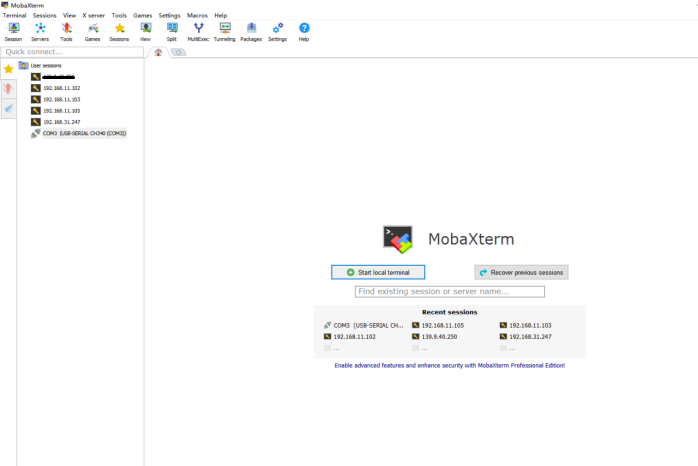The width and height of the screenshot is (698, 466).
Task: Launch the Games toolbar icon
Action: 93,32
